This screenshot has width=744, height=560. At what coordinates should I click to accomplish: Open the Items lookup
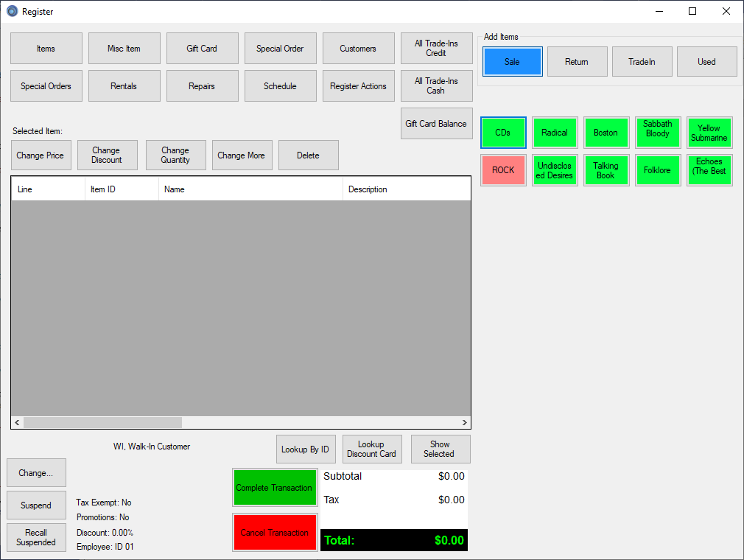(46, 49)
